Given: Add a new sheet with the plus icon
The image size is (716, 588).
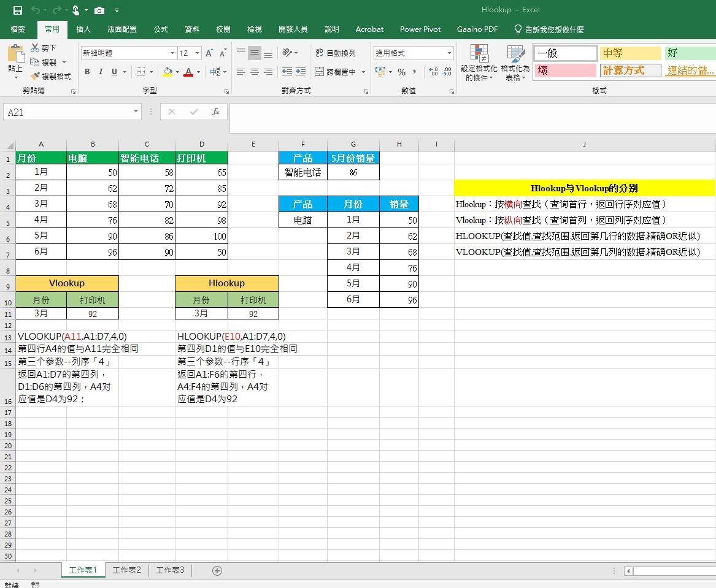Looking at the screenshot, I should (217, 570).
